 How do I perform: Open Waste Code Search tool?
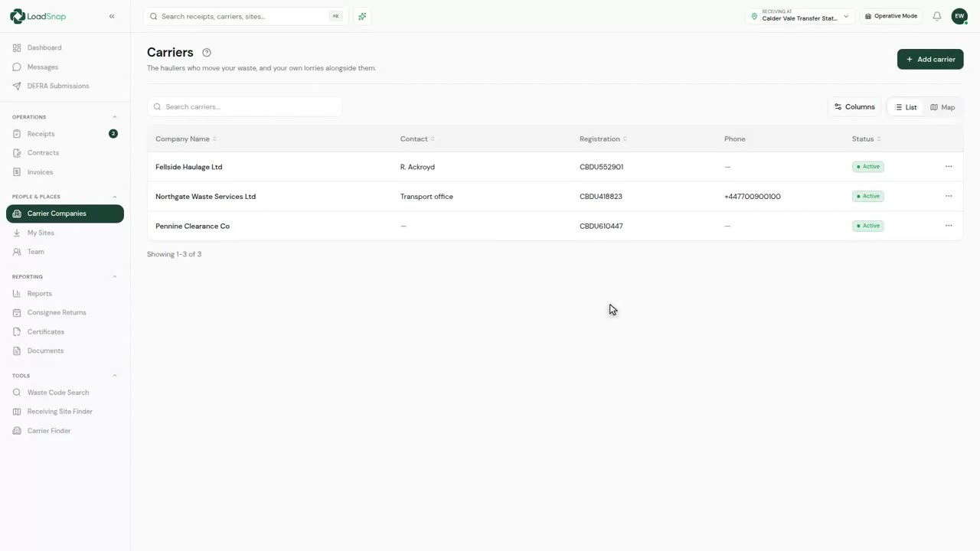coord(65,393)
